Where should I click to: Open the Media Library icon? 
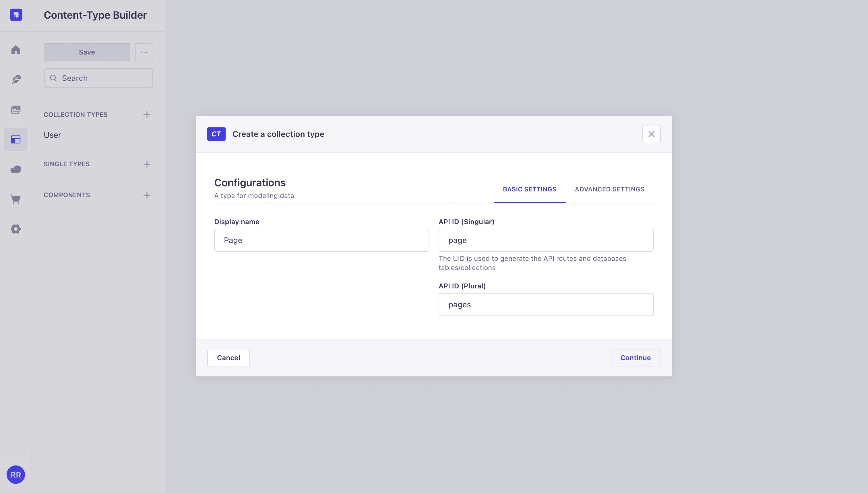coord(15,109)
